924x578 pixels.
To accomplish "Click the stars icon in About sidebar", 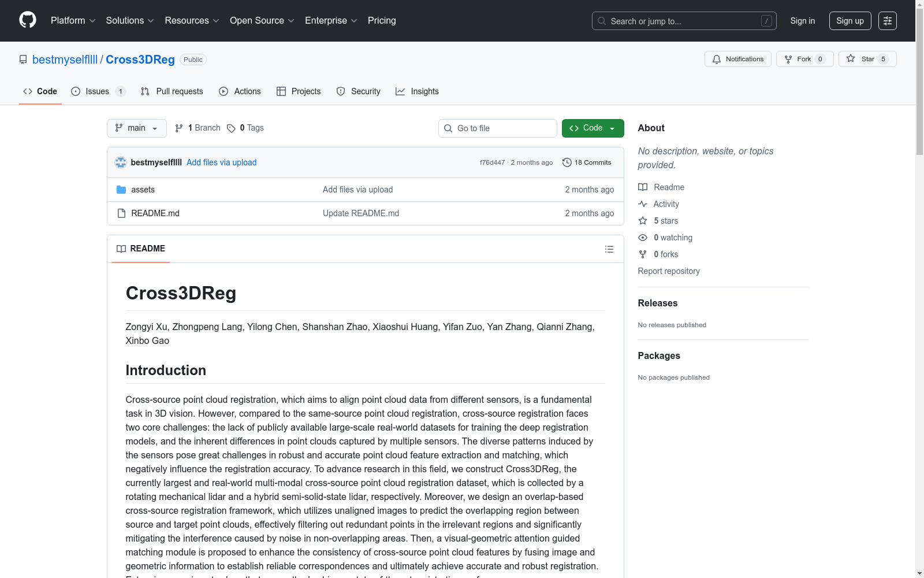I will [x=643, y=221].
